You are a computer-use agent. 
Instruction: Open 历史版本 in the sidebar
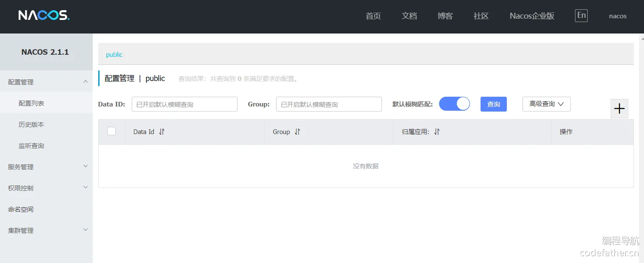(46, 124)
